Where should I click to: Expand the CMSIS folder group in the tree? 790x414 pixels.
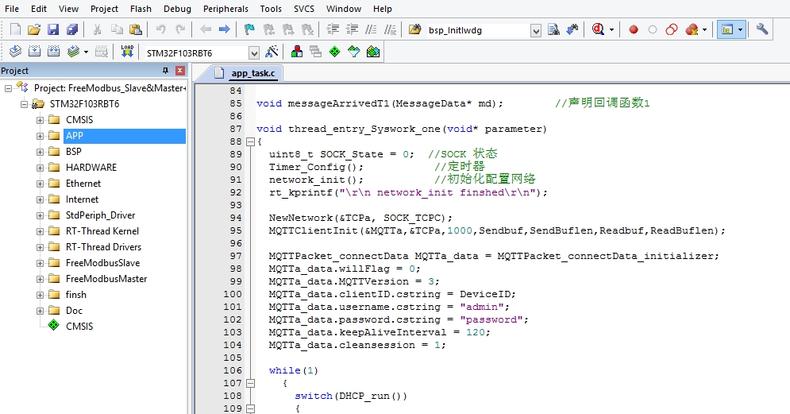click(x=40, y=120)
